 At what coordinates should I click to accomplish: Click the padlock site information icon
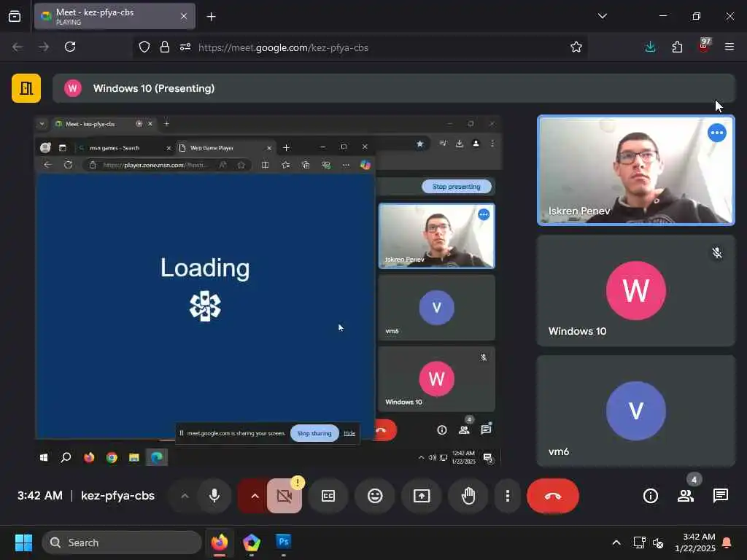[x=165, y=47]
